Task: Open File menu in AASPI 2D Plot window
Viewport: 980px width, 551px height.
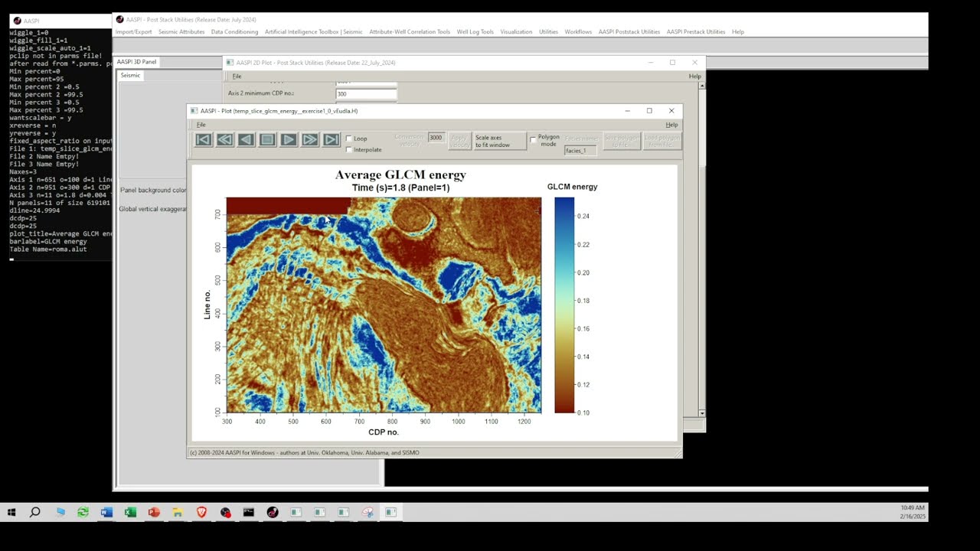Action: (x=237, y=77)
